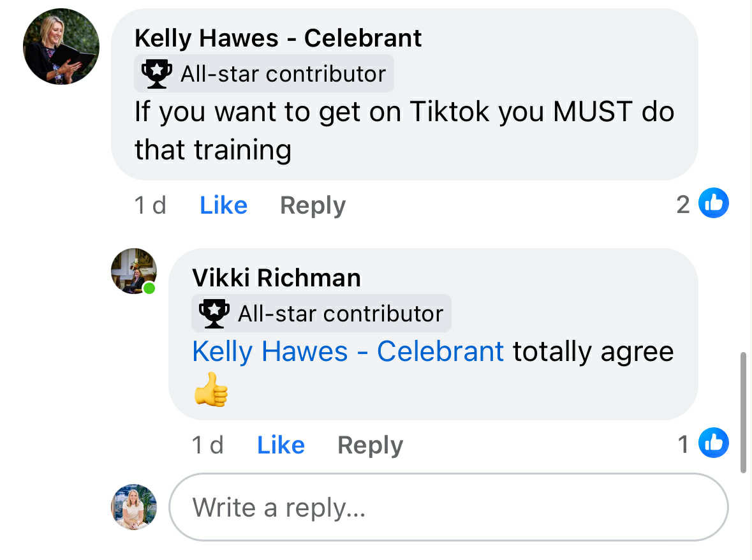Screen dimensions: 752x560
Task: Click your avatar beside the reply box
Action: (x=134, y=507)
